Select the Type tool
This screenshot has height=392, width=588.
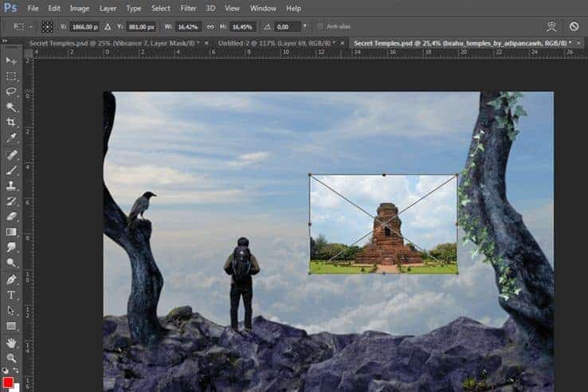pyautogui.click(x=11, y=296)
